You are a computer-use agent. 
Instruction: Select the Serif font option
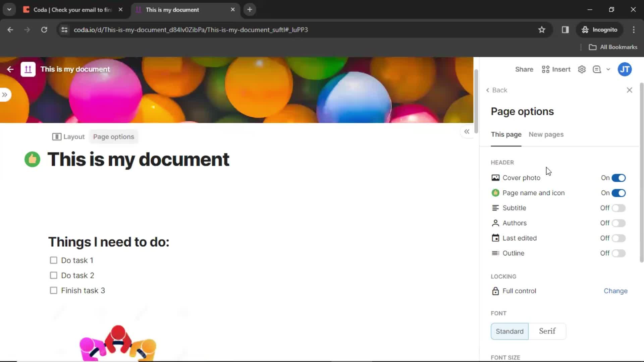[x=547, y=331]
